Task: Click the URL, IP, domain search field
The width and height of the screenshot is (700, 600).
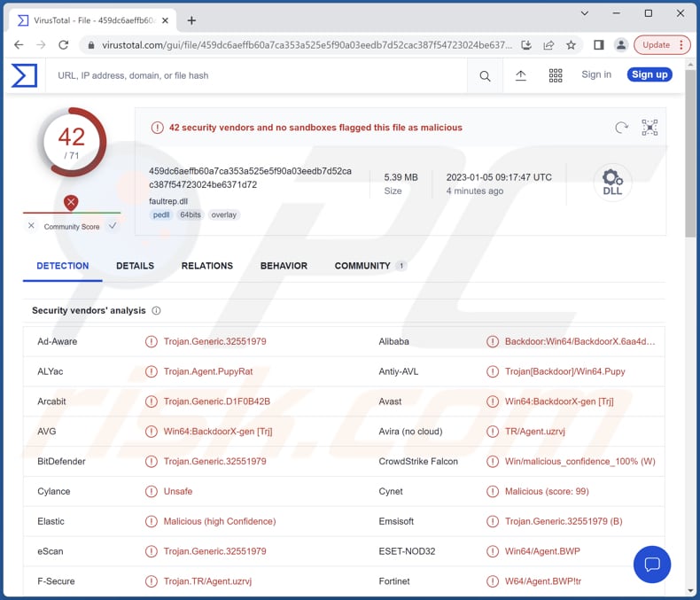Action: coord(257,76)
